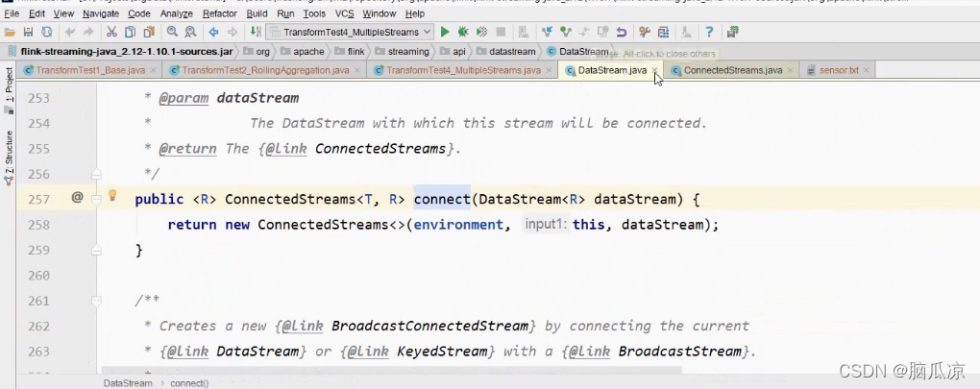Click DataStream in bottom editor breadcrumb
This screenshot has width=980, height=389.
click(x=128, y=382)
